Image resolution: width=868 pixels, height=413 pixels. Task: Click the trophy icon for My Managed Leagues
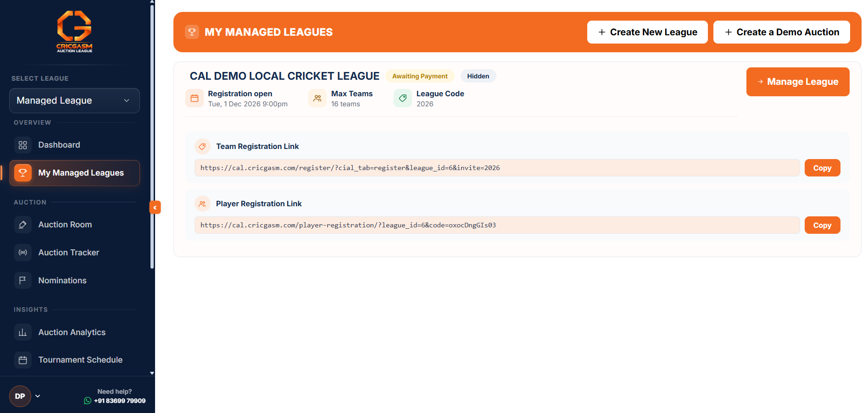pyautogui.click(x=23, y=173)
